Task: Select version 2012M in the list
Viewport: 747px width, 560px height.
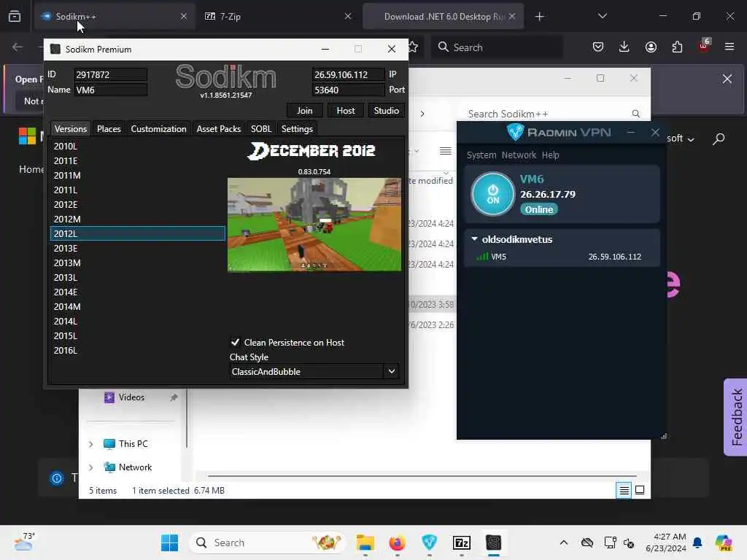Action: [x=137, y=219]
